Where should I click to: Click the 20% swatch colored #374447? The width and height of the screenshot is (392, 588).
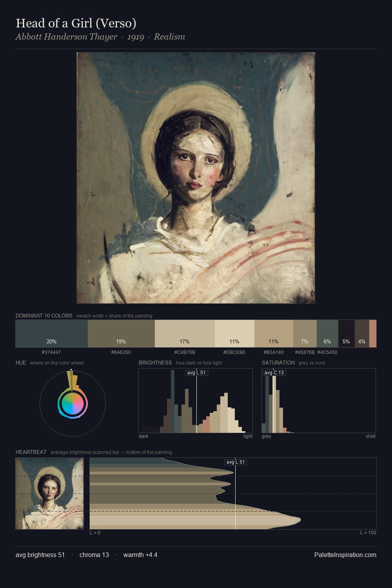coord(51,334)
